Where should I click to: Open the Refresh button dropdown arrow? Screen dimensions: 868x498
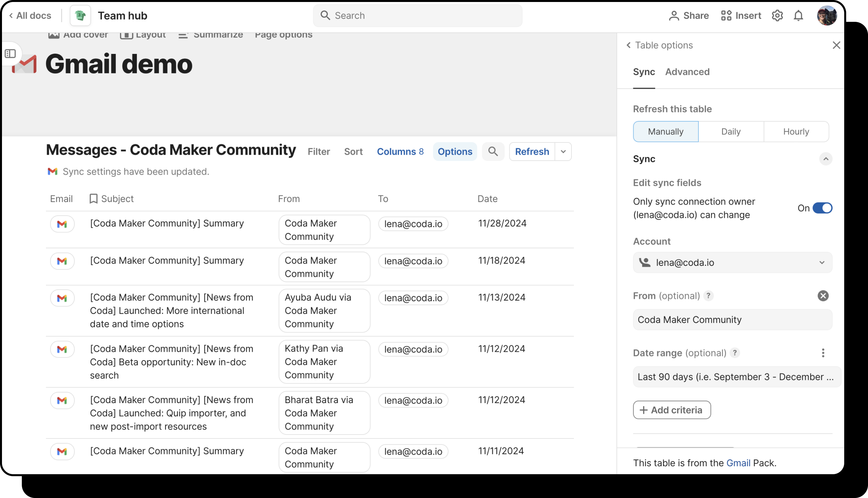point(563,151)
